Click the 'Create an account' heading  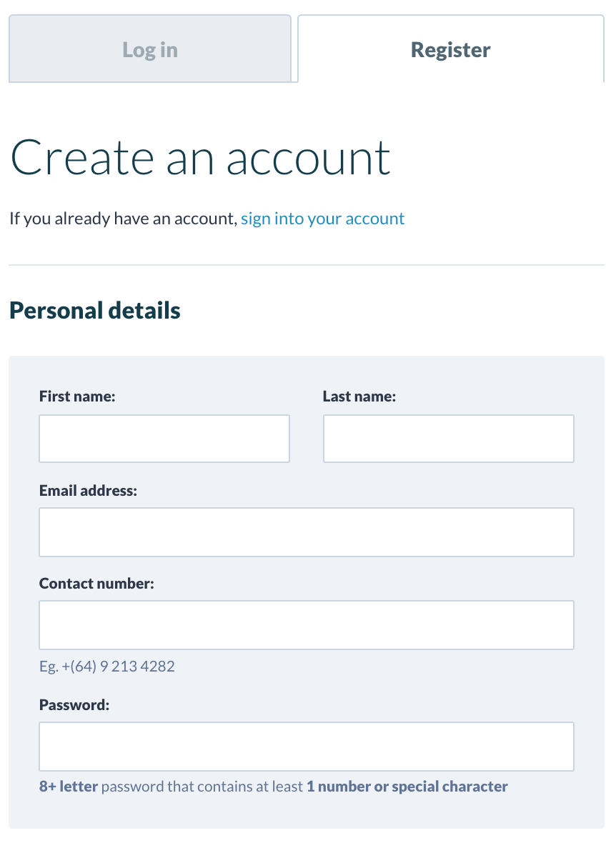tap(200, 157)
